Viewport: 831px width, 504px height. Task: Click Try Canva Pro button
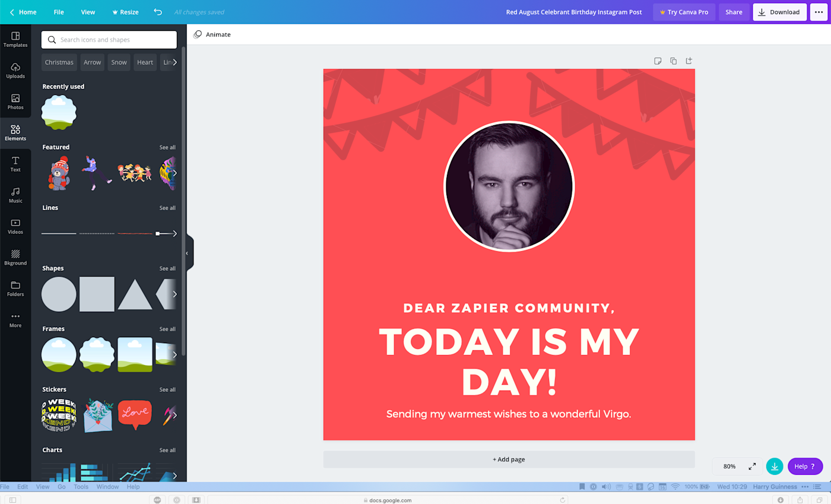click(x=684, y=12)
